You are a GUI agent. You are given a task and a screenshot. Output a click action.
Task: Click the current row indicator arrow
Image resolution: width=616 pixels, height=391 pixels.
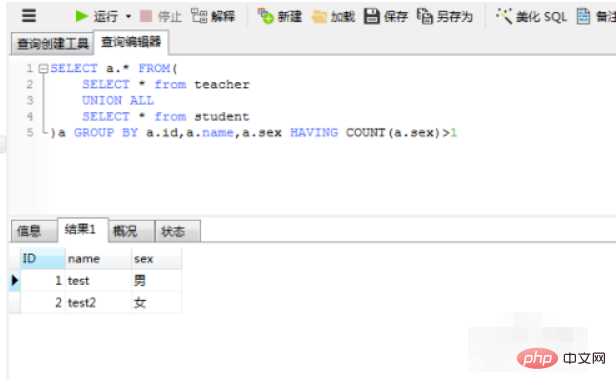pos(15,280)
